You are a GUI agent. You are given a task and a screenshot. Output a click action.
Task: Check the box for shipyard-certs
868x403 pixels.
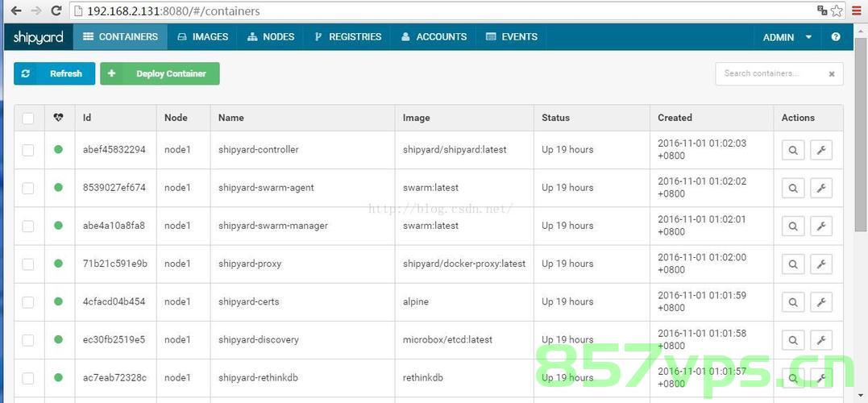(x=27, y=302)
